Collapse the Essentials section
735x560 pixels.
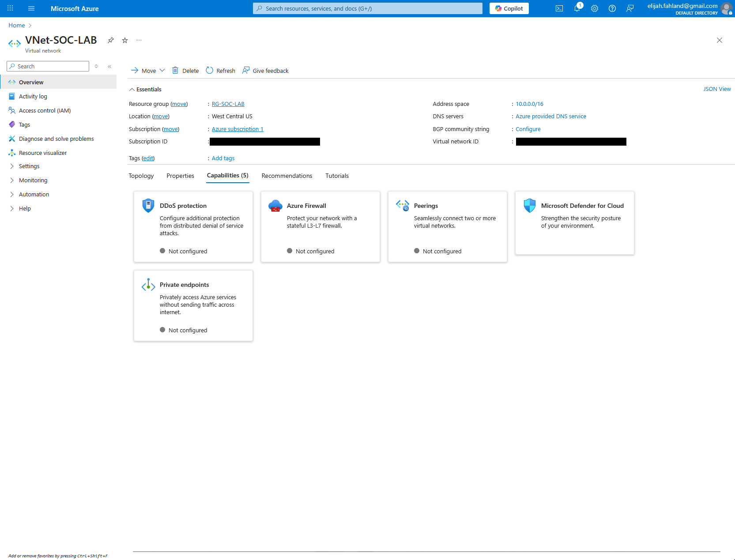145,89
